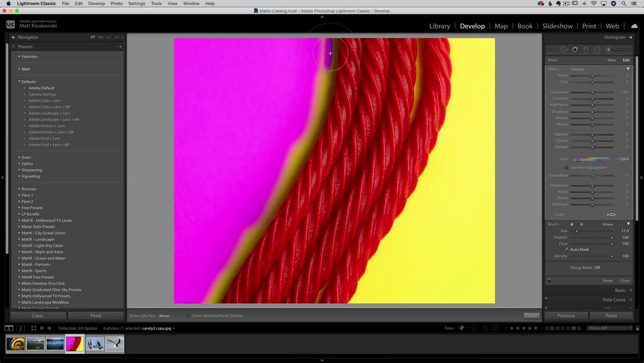
Task: Click the Apple menu icon
Action: pyautogui.click(x=8, y=3)
